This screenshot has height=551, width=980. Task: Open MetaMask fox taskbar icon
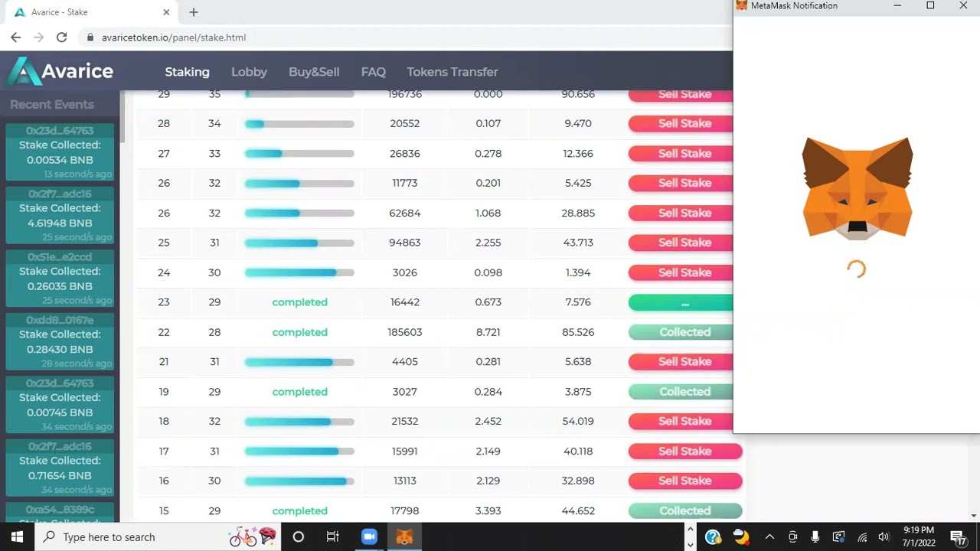[404, 537]
